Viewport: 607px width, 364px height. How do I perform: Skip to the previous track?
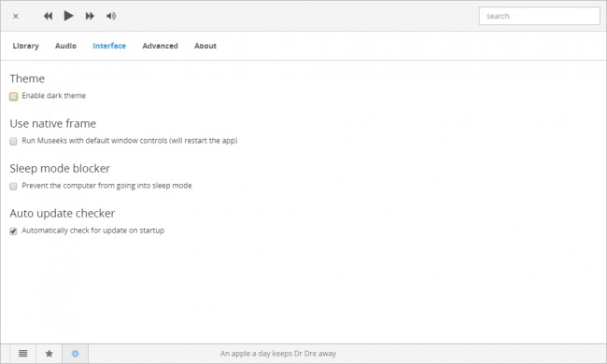click(x=48, y=16)
